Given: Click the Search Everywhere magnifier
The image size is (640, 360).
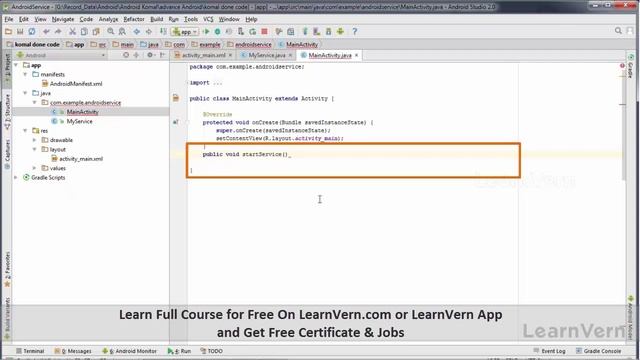Looking at the screenshot, I should pos(618,31).
